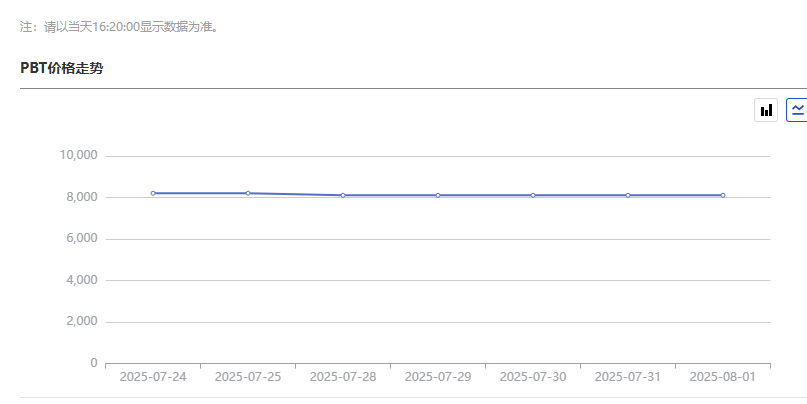Viewport: 807px width, 404px height.
Task: Click the 2025-07-31 data point marker
Action: click(x=628, y=195)
